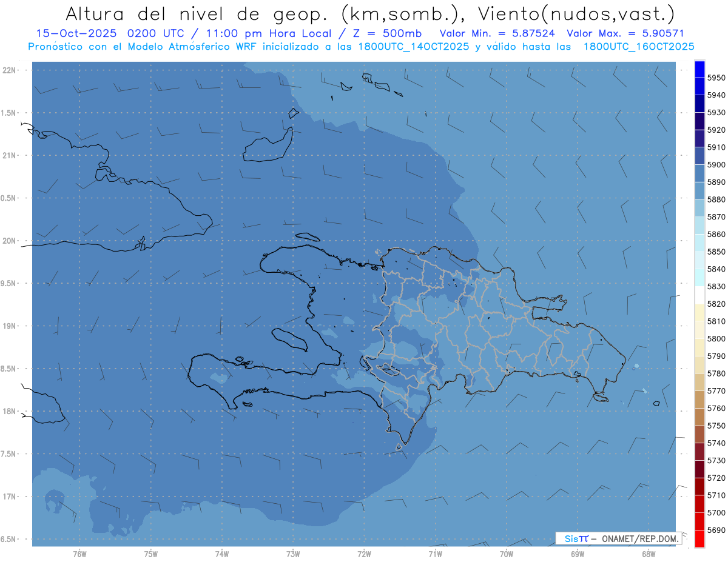Viewport: 728px width, 562px height.
Task: Click the '71W' longitude label
Action: point(435,554)
